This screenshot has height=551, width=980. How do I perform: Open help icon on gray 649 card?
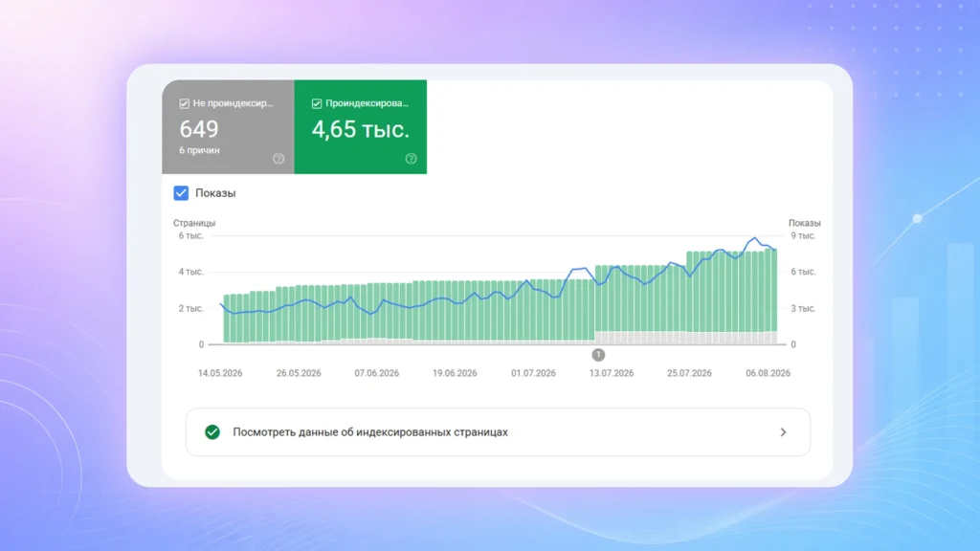pos(278,159)
